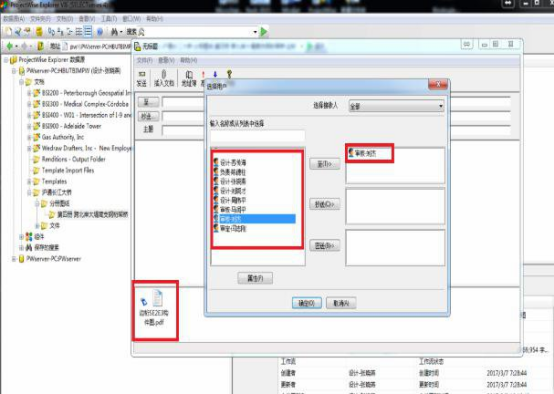Image resolution: width=554 pixels, height=394 pixels.
Task: Click the blue round icon in main toolbar
Action: click(100, 32)
